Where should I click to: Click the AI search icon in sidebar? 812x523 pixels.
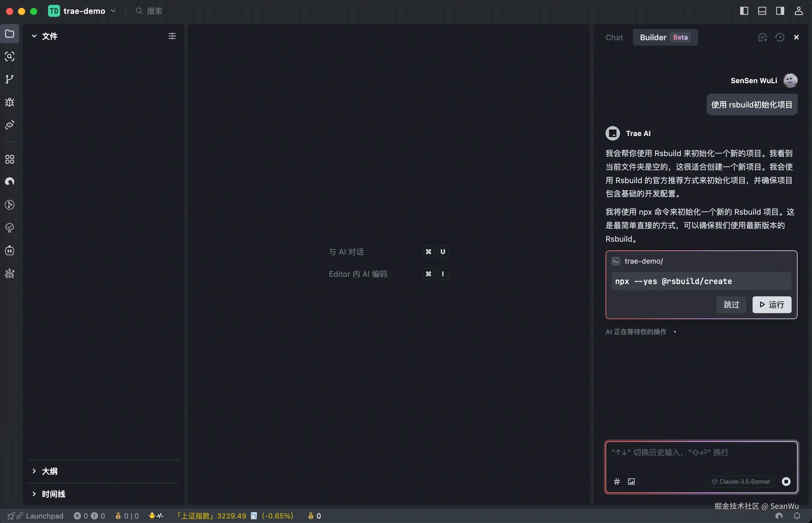click(10, 56)
